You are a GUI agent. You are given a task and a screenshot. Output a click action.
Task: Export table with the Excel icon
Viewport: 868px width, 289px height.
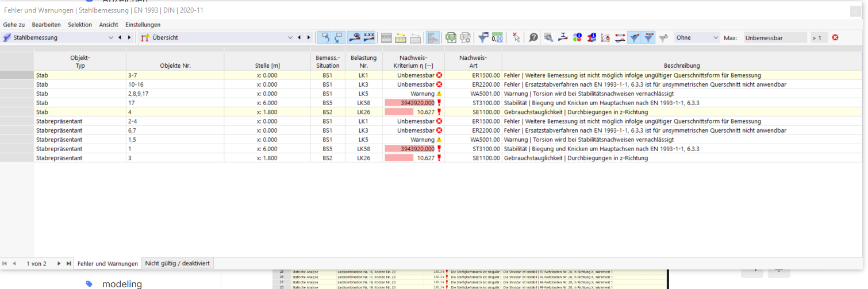tap(451, 37)
